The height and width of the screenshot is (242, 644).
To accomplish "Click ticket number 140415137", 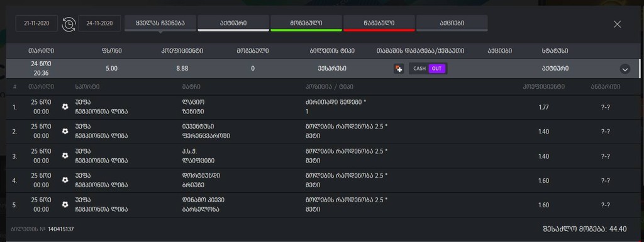I will 61,229.
